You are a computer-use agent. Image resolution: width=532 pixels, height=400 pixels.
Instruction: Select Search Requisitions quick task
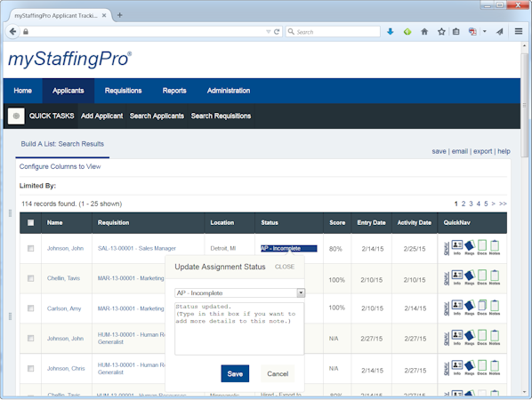tap(221, 116)
